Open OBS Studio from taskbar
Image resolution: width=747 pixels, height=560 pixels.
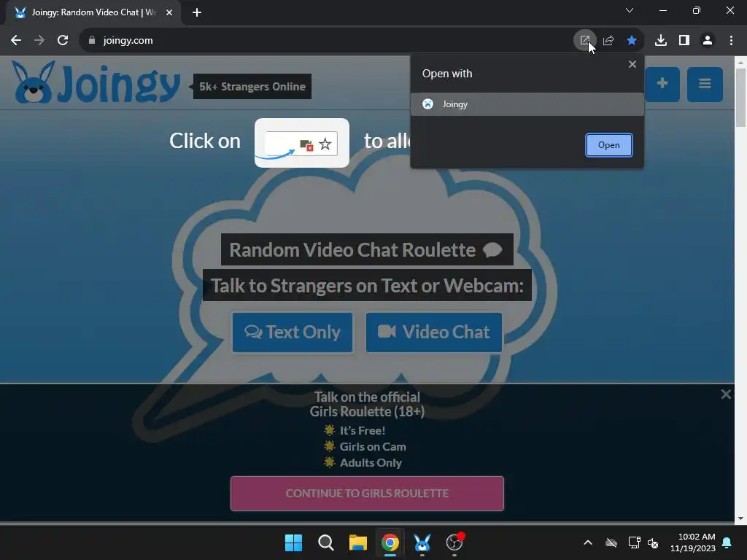tap(454, 542)
